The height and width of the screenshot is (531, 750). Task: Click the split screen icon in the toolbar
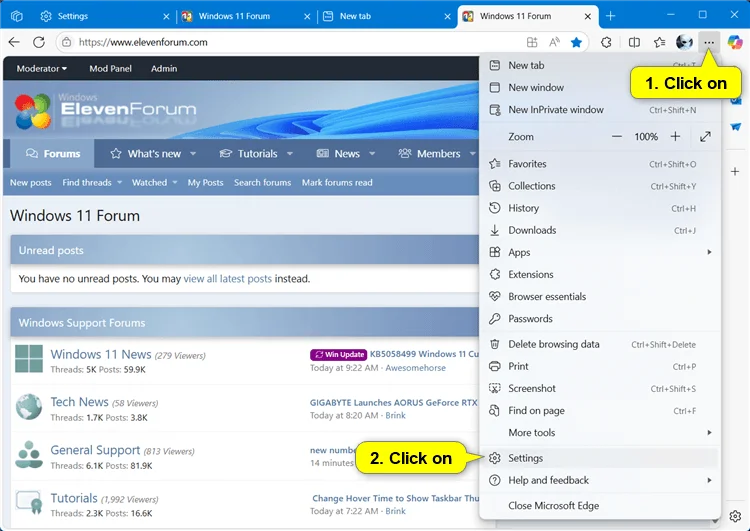pos(634,42)
